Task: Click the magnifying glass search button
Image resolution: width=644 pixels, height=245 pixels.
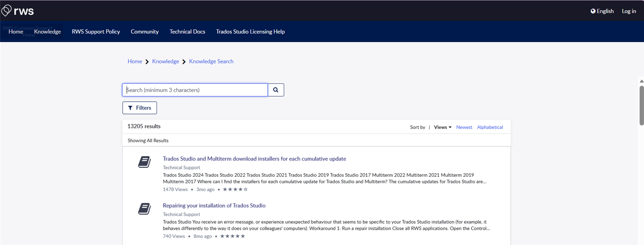Action: [276, 90]
